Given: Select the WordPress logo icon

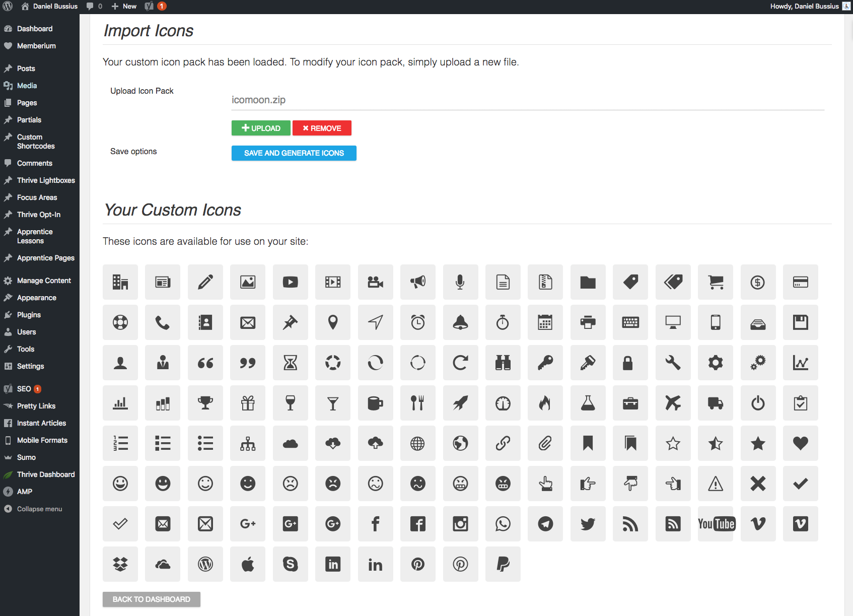Looking at the screenshot, I should tap(205, 564).
